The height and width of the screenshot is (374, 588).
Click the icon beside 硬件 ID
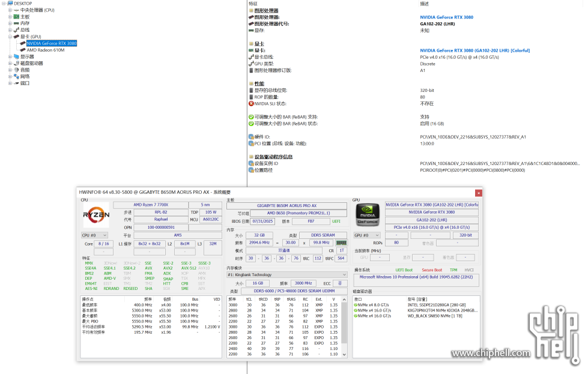click(251, 137)
